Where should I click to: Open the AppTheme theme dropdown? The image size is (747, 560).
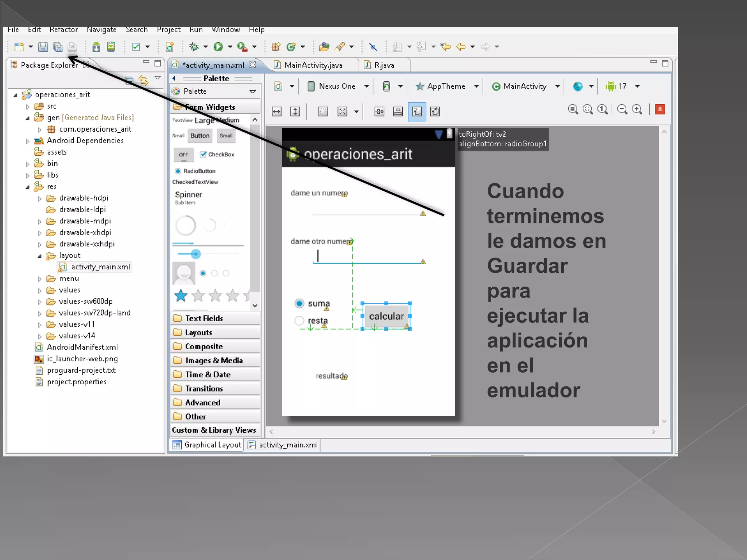[446, 86]
